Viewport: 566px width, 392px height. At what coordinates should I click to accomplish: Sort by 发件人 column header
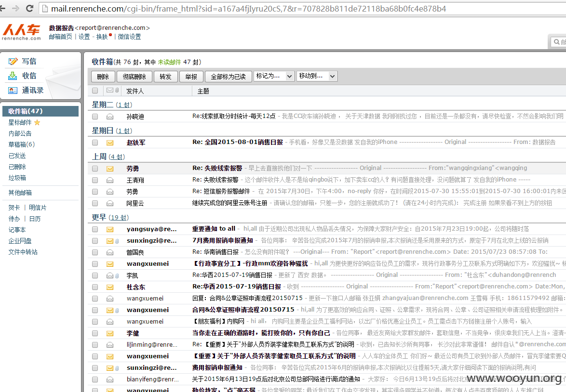(135, 91)
